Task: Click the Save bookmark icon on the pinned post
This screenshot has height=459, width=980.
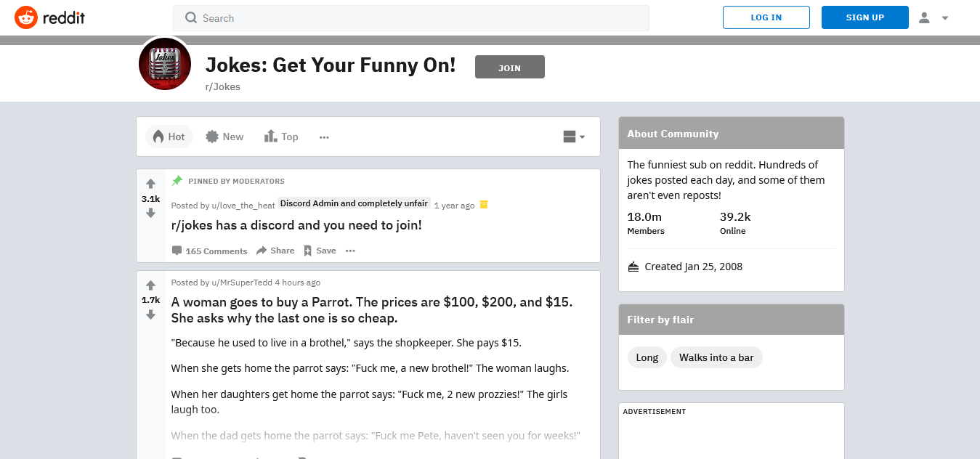Action: (x=308, y=250)
